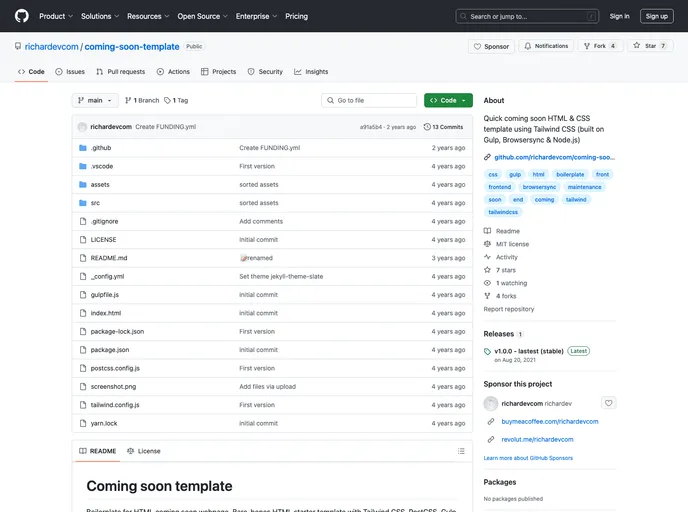Click the tailwindcss topic tag
Screen dimensions: 688x512
[x=503, y=212]
